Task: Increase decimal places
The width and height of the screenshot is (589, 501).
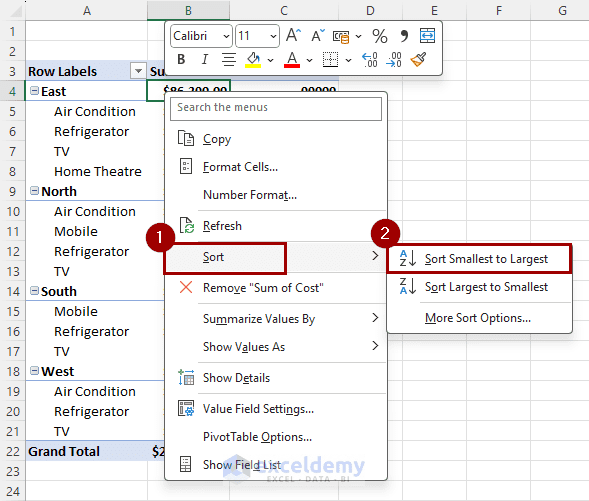Action: 370,59
